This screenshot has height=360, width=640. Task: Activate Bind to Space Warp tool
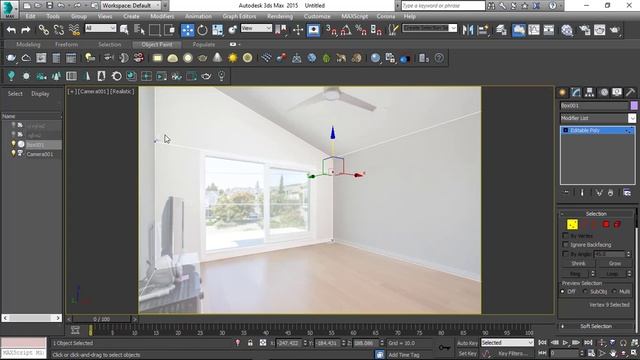(x=74, y=30)
